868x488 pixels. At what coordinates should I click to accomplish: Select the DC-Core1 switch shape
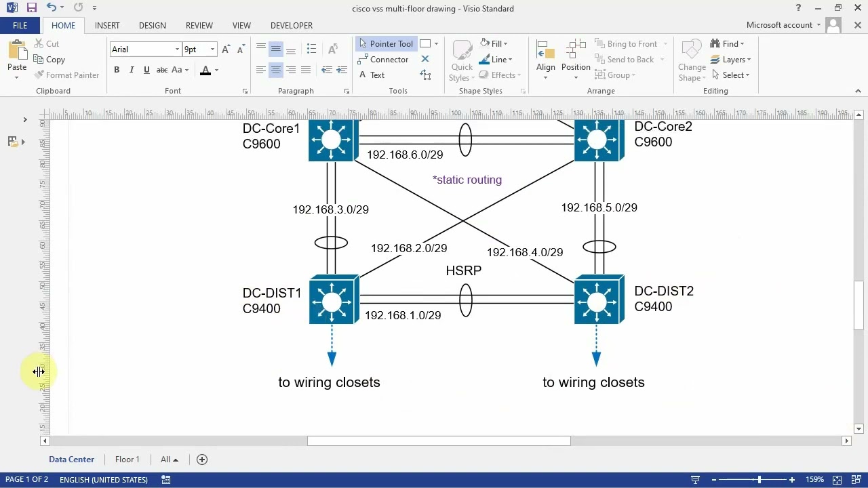click(x=333, y=140)
